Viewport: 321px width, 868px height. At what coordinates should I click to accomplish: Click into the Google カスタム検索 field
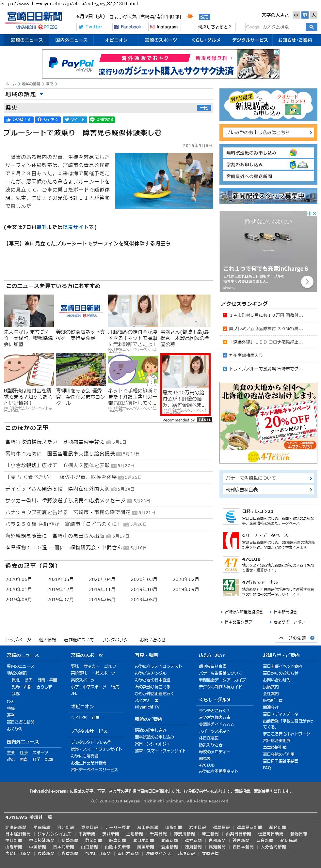[275, 27]
